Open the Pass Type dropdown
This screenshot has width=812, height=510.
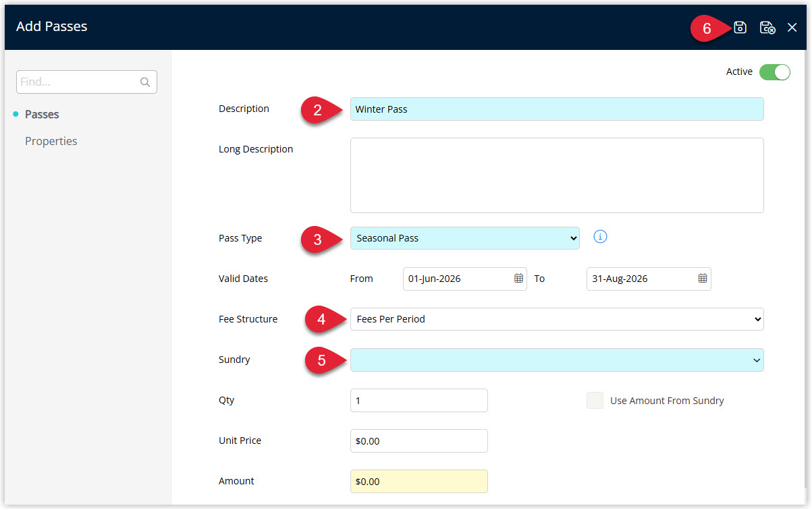464,238
